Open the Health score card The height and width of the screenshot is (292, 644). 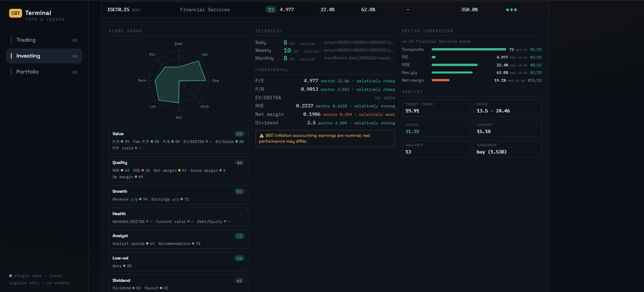tap(178, 217)
